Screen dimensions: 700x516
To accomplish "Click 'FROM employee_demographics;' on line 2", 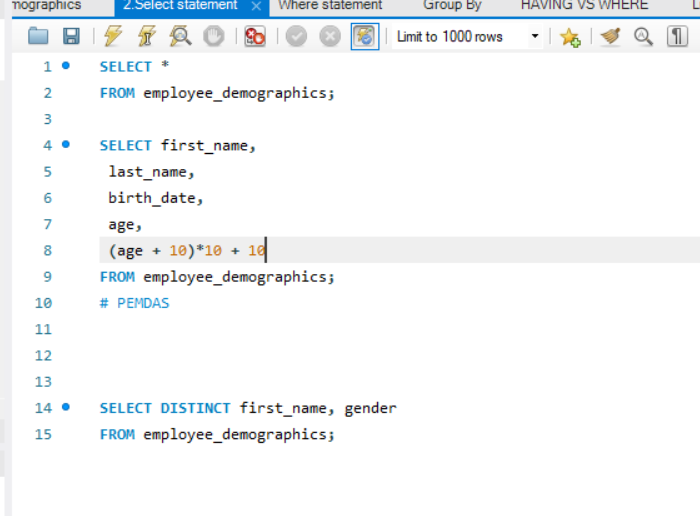I will click(217, 93).
